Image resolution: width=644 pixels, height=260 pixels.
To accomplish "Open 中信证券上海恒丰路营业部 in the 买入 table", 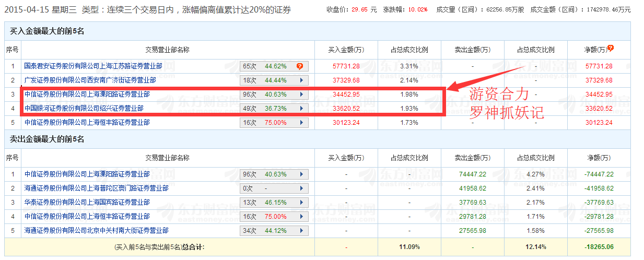I will tap(87, 123).
